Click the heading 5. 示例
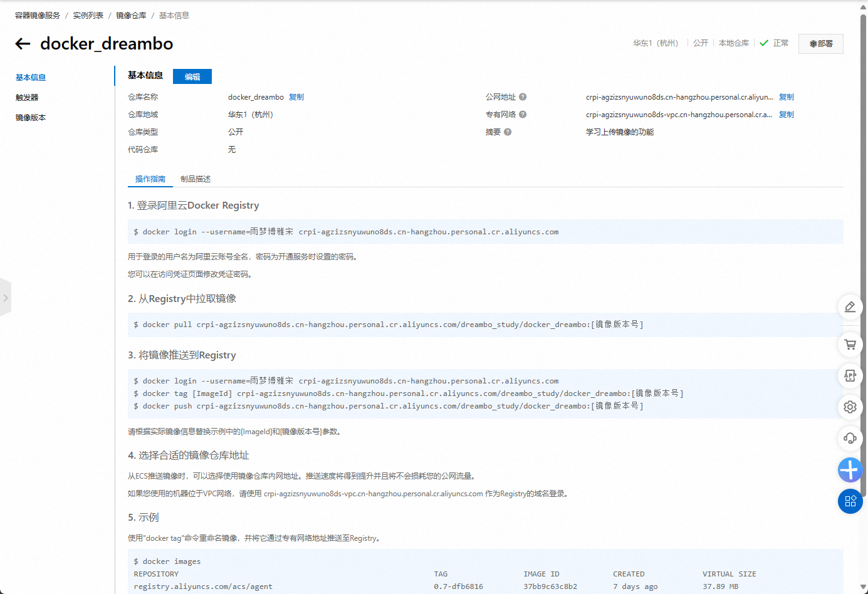The image size is (868, 594). click(x=144, y=518)
